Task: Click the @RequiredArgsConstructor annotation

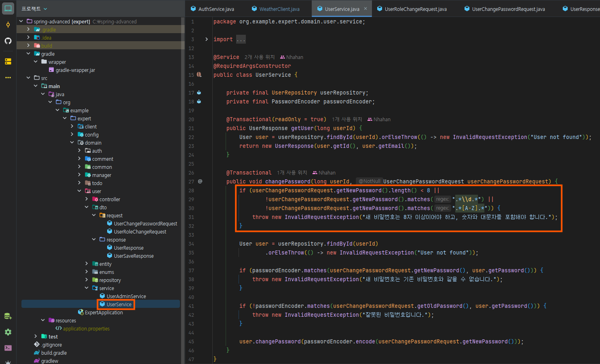Action: click(252, 66)
